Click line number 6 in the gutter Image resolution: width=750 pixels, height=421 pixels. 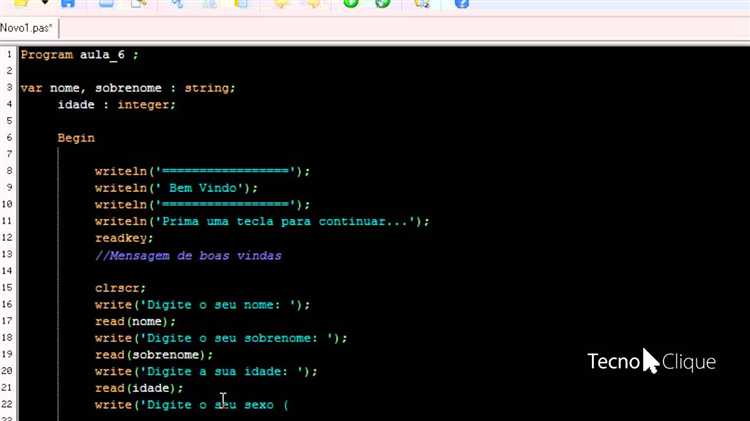click(8, 138)
